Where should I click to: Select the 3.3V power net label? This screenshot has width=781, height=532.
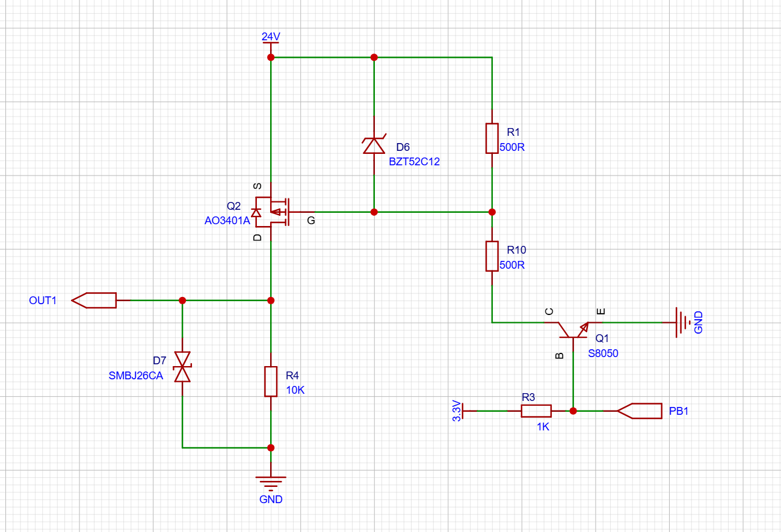(x=457, y=411)
